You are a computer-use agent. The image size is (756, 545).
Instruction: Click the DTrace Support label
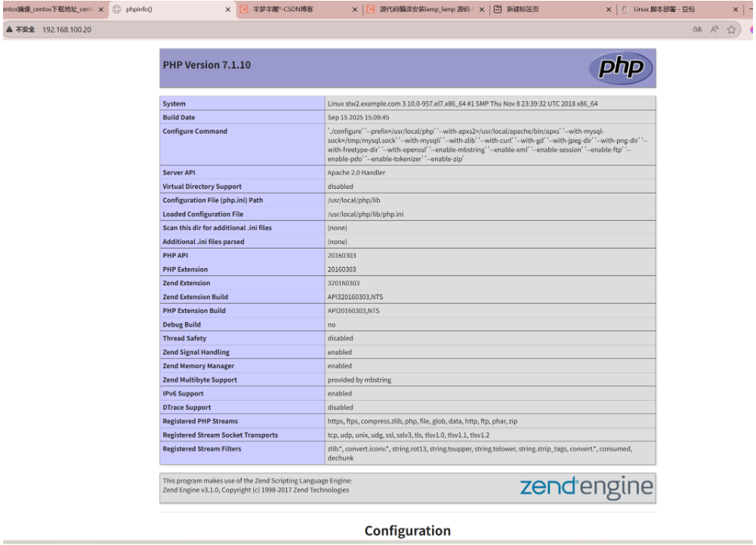(187, 407)
